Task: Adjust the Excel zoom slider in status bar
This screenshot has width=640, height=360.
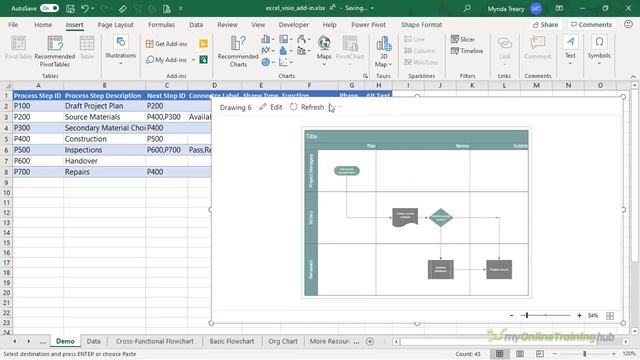Action: click(584, 354)
